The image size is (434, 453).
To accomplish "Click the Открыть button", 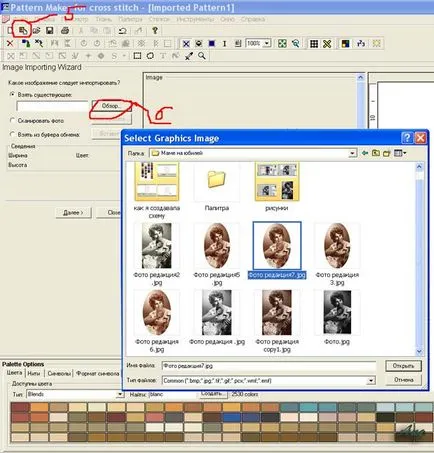I will (403, 366).
